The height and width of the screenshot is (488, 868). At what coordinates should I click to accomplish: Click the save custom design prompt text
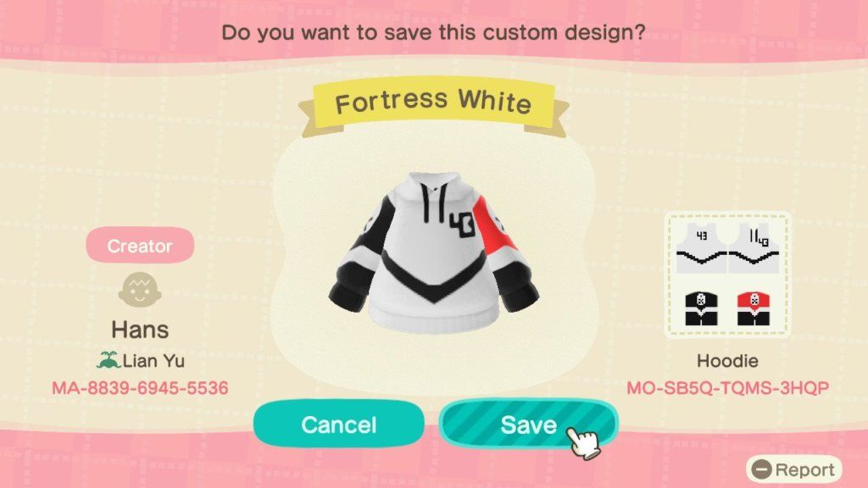coord(433,33)
